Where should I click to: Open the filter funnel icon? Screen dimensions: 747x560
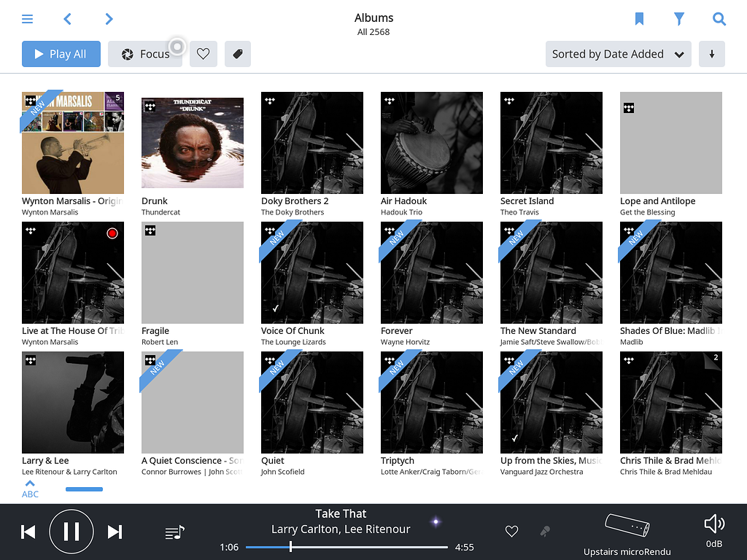679,19
